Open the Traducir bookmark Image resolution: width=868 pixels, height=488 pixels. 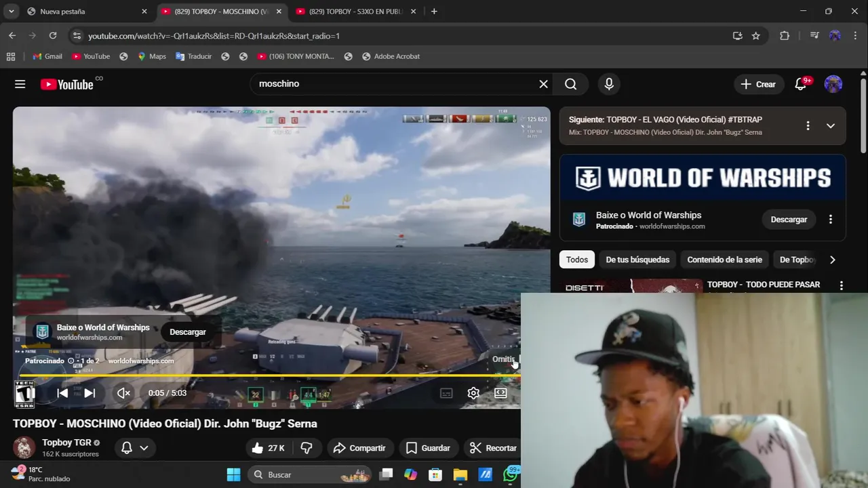(x=193, y=56)
